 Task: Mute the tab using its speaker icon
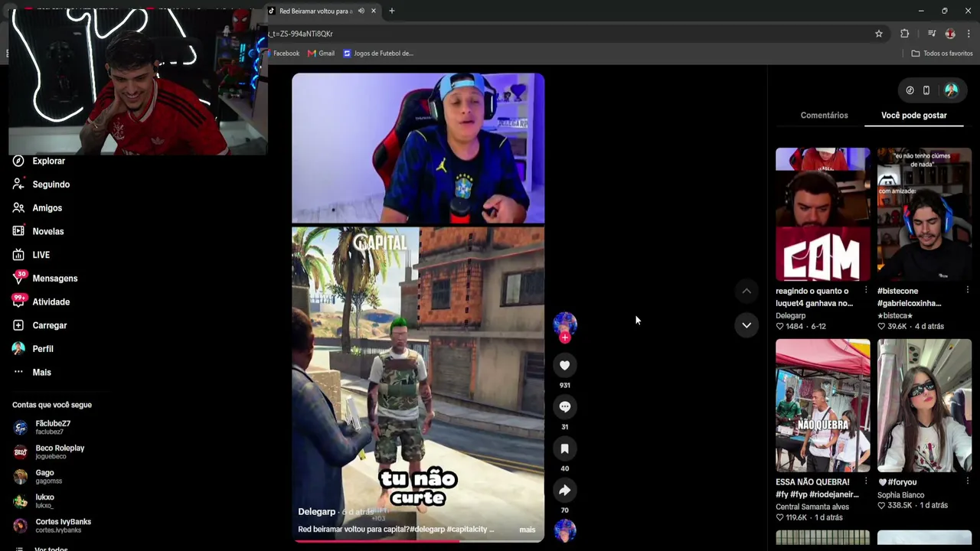(361, 11)
